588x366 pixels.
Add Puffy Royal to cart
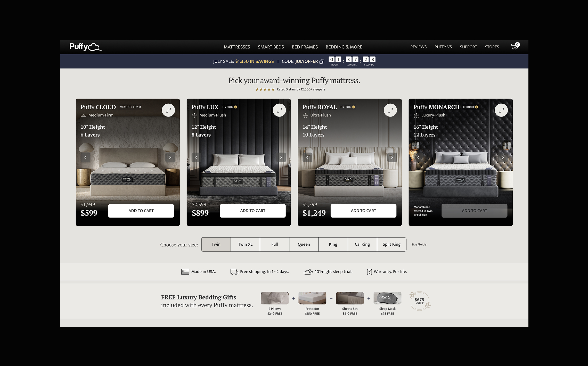(x=363, y=211)
